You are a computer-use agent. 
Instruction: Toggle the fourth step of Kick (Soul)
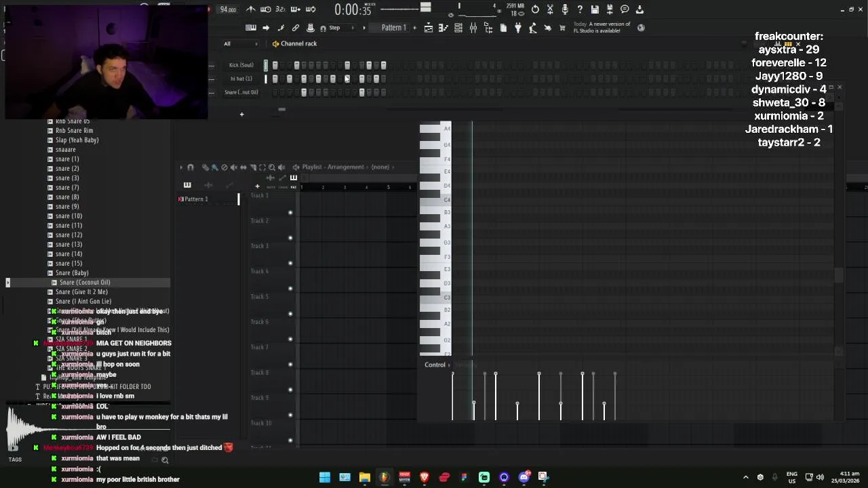296,65
